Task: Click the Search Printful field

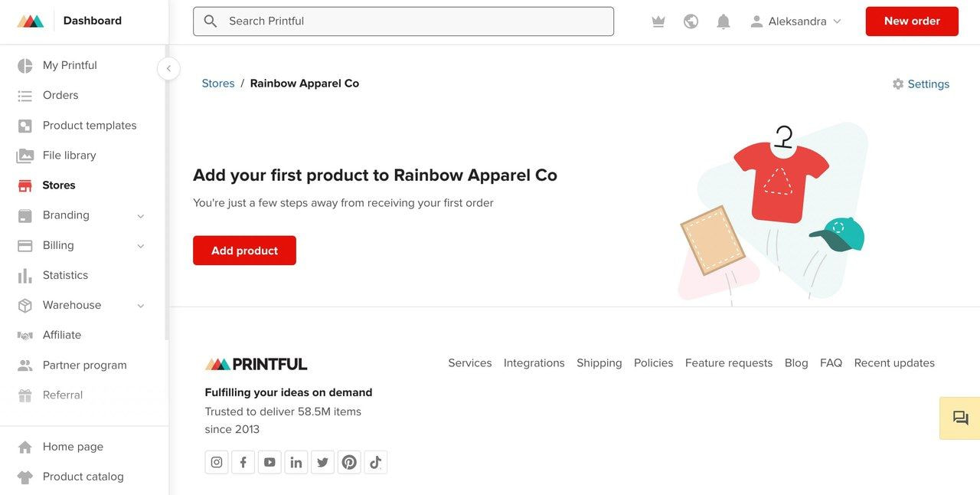Action: [403, 21]
